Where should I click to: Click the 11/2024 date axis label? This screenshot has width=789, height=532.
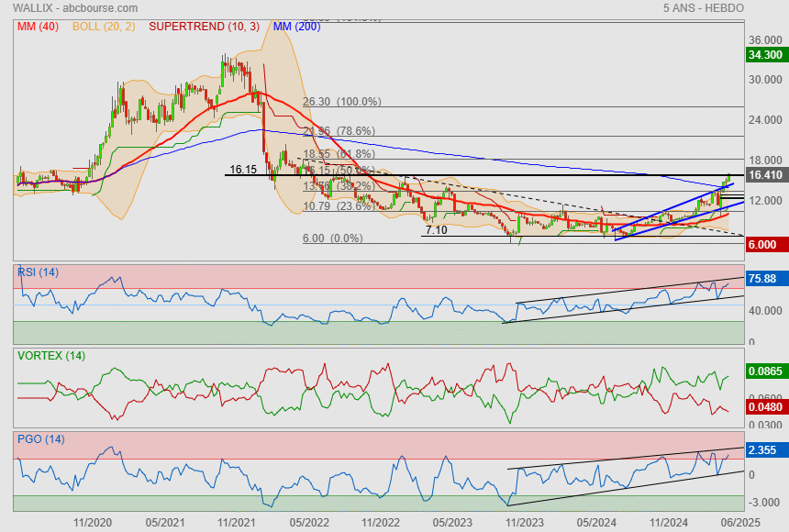[x=668, y=523]
